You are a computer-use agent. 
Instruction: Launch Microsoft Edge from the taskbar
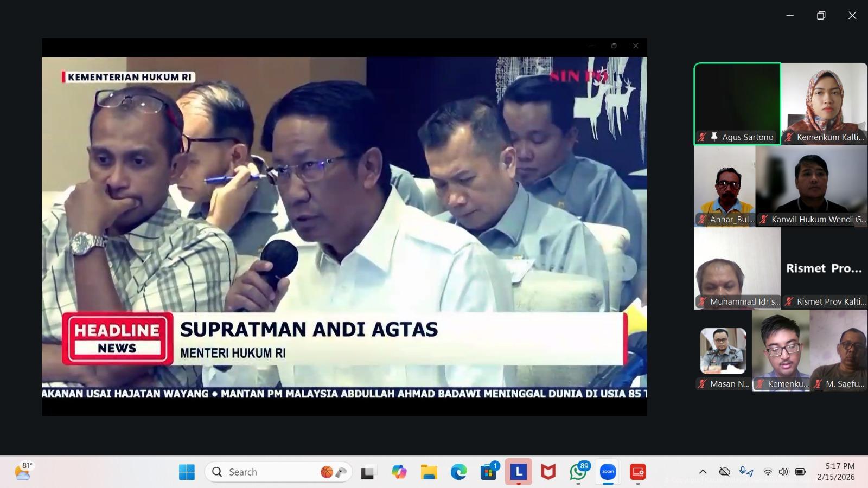[458, 472]
